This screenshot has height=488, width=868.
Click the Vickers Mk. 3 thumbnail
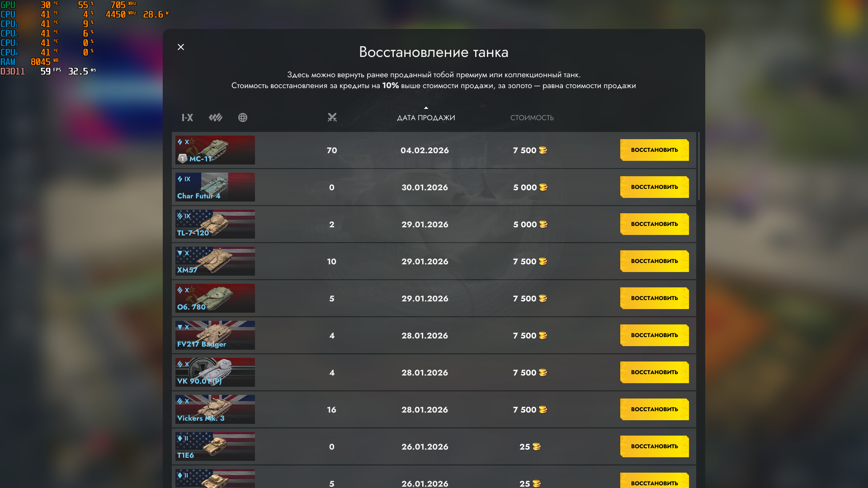[x=215, y=409]
